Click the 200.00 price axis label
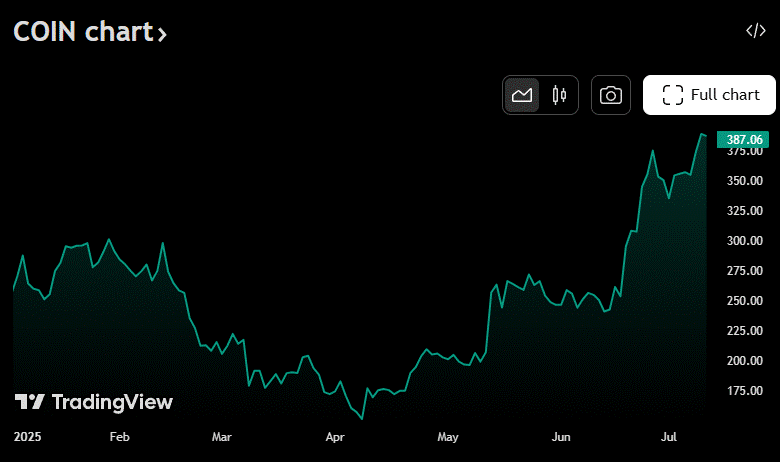This screenshot has width=780, height=462. coord(745,361)
